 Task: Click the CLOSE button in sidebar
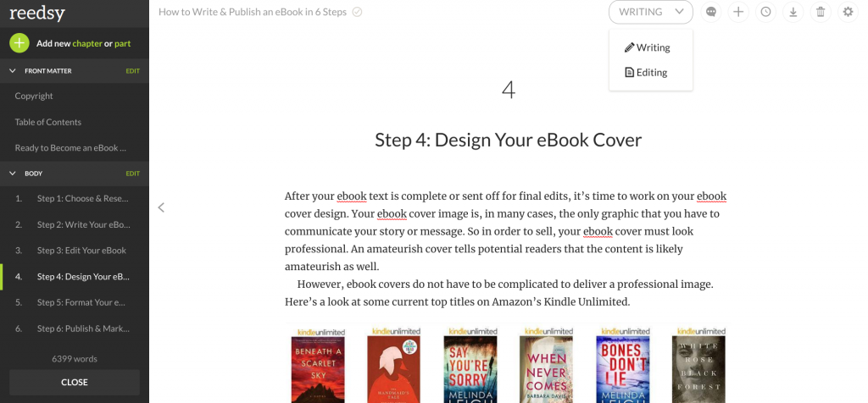click(x=75, y=382)
